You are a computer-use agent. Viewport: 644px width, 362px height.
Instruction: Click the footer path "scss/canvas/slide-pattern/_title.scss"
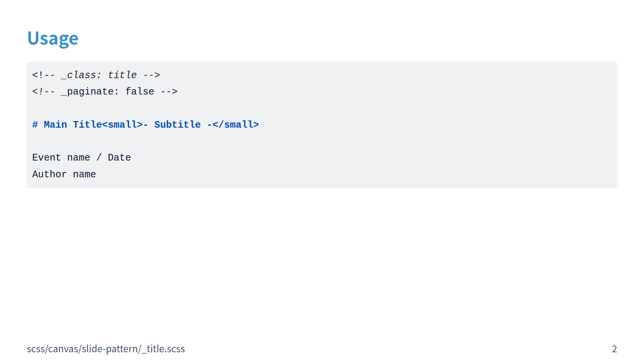[x=106, y=349]
